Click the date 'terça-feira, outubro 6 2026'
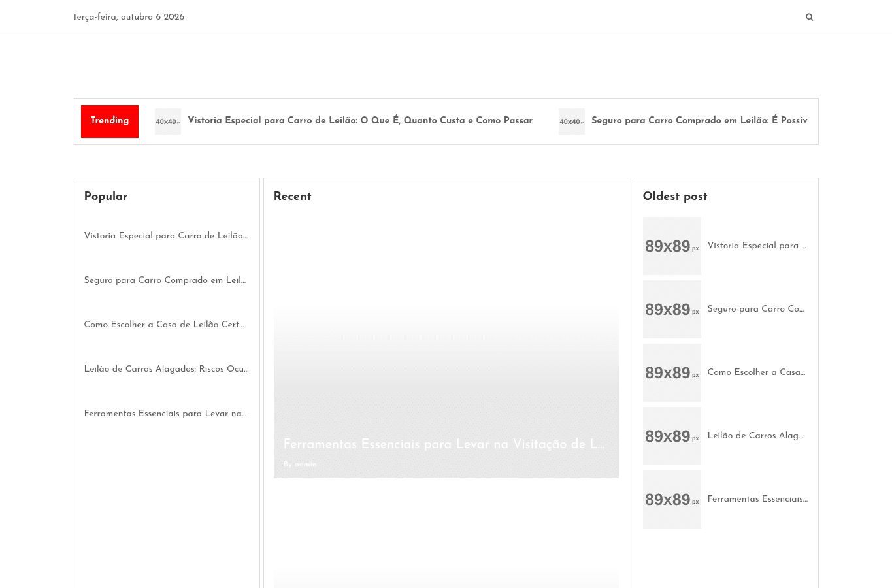The height and width of the screenshot is (588, 892). click(x=129, y=17)
